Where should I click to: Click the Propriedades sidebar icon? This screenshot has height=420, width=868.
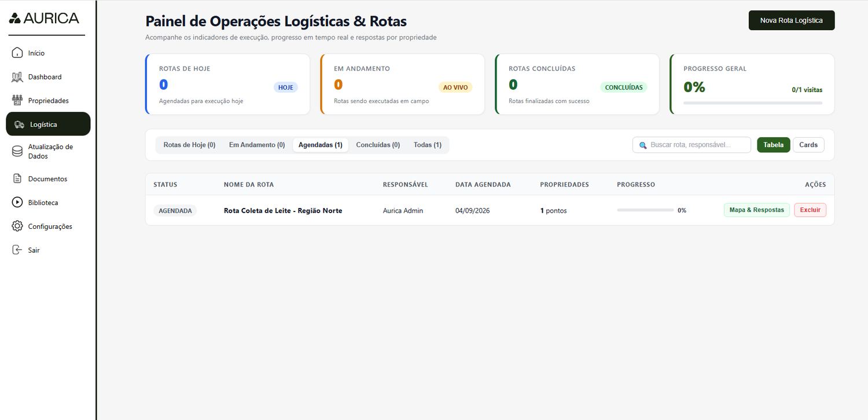tap(17, 100)
